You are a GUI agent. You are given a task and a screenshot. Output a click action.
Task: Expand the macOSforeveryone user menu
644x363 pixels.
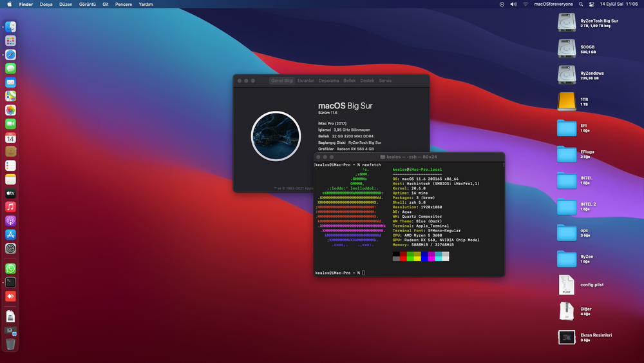(553, 4)
